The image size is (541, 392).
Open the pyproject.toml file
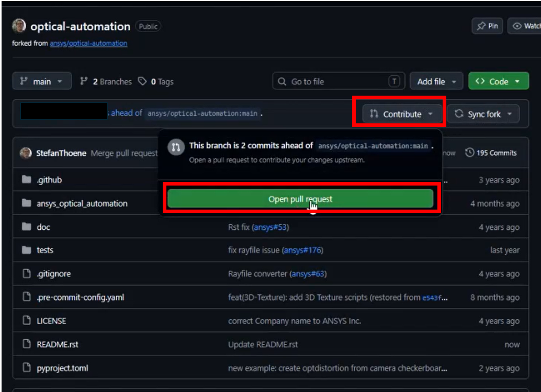click(62, 368)
